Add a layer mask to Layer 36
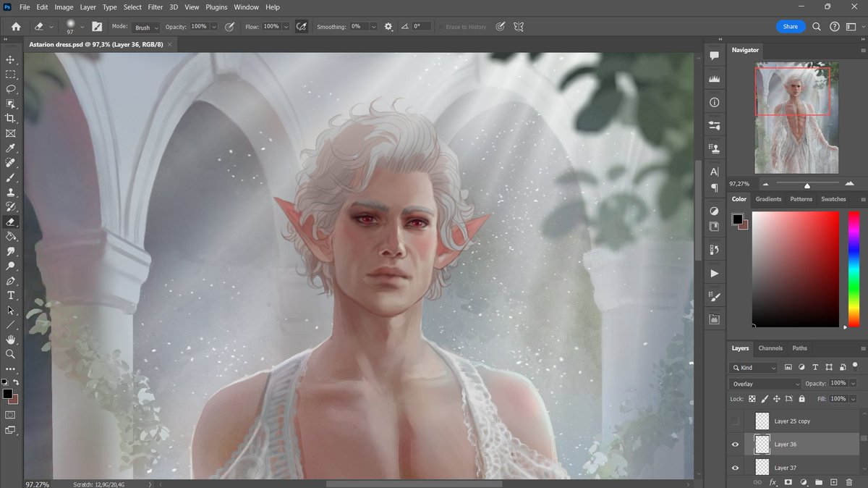868x488 pixels. (788, 481)
